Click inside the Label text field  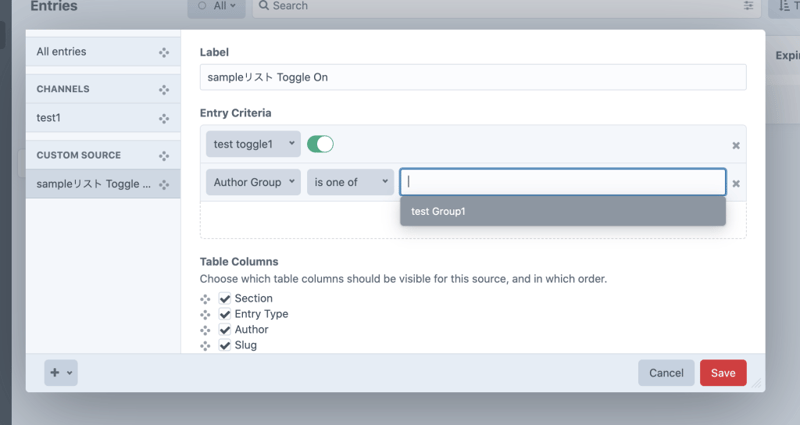pyautogui.click(x=473, y=77)
